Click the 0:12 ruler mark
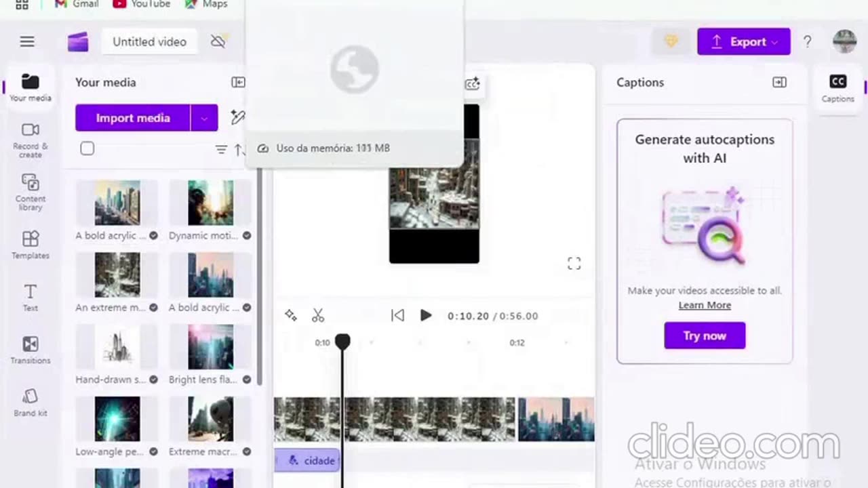 (517, 342)
